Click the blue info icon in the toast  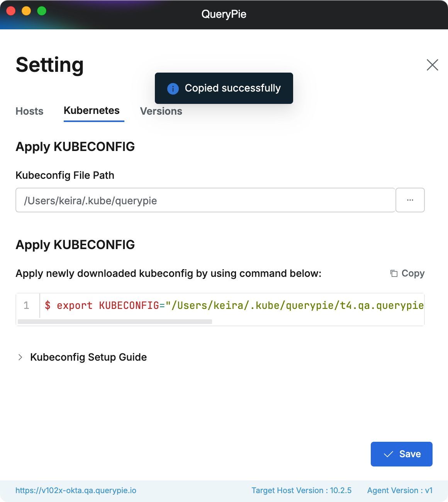[x=173, y=88]
